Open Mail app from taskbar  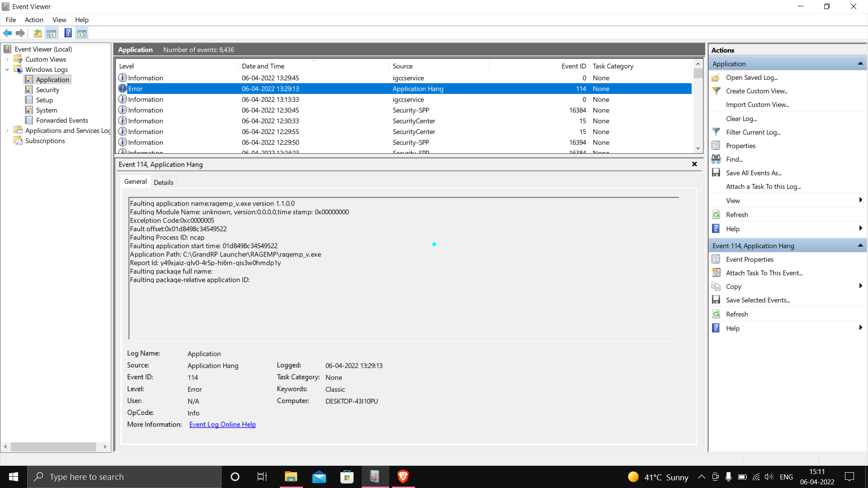pyautogui.click(x=319, y=477)
